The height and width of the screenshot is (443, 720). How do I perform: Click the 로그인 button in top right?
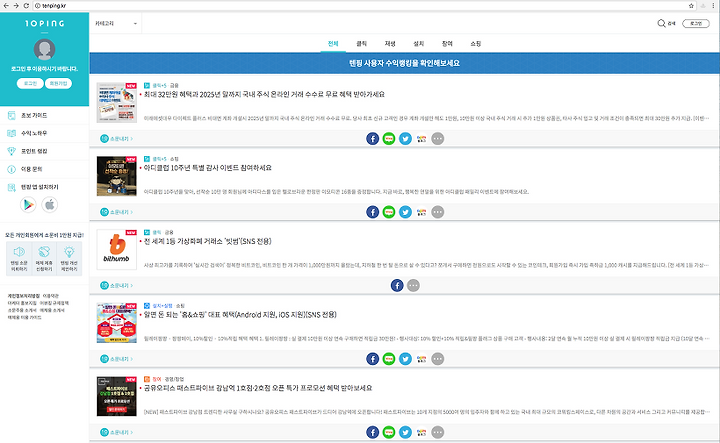pos(696,23)
